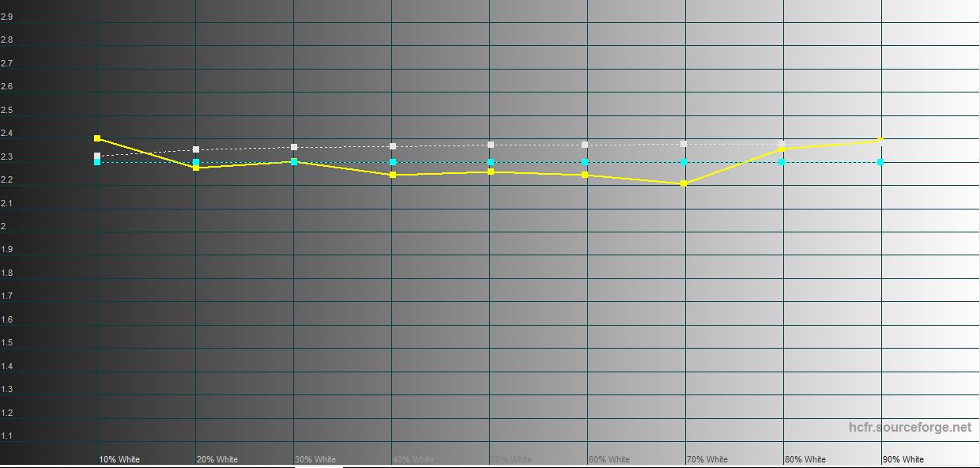Select the "70% White" axis label
Image resolution: width=980 pixels, height=468 pixels.
click(x=707, y=459)
